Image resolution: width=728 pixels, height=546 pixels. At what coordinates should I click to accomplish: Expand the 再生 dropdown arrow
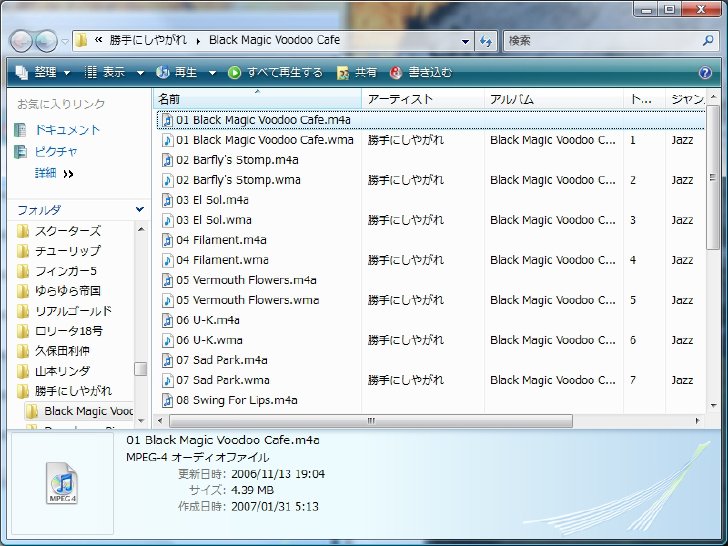(x=212, y=73)
